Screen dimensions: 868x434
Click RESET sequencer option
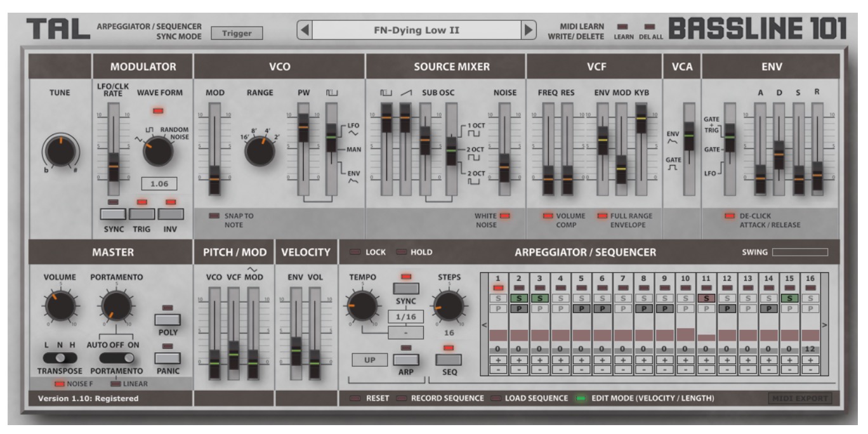355,398
